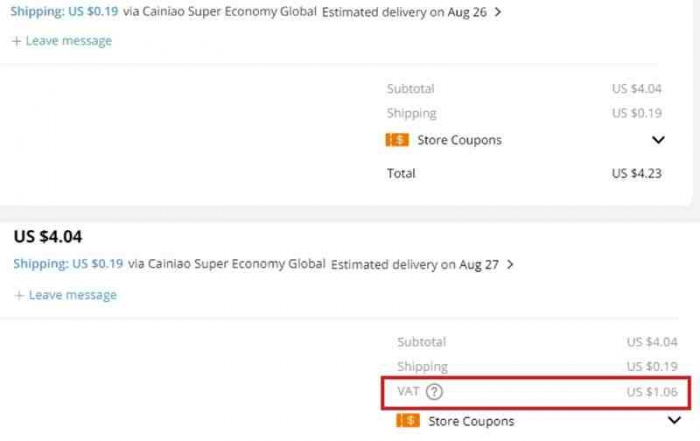The width and height of the screenshot is (700, 441).
Task: Open shipping options arrow after Aug 27
Action: tap(510, 265)
